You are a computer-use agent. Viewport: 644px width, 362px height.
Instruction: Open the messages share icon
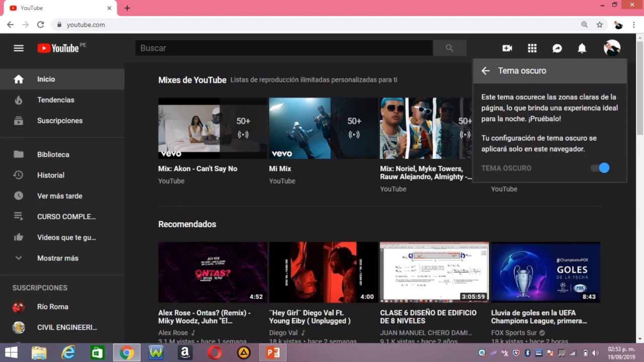557,48
